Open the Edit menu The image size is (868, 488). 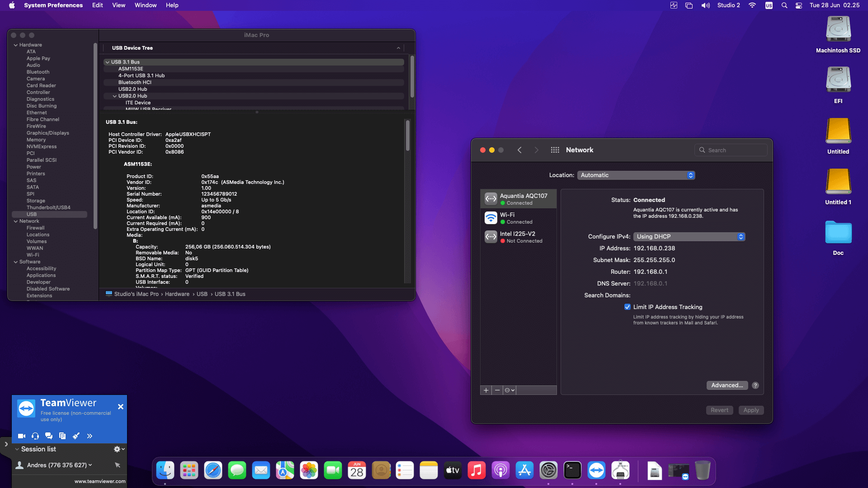[98, 5]
